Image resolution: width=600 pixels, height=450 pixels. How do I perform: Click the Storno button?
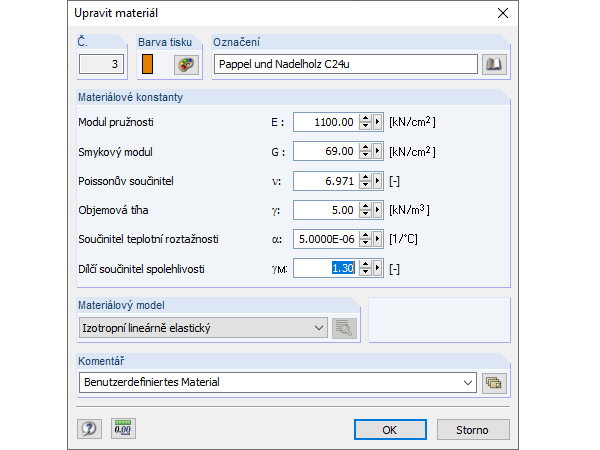[x=473, y=429]
